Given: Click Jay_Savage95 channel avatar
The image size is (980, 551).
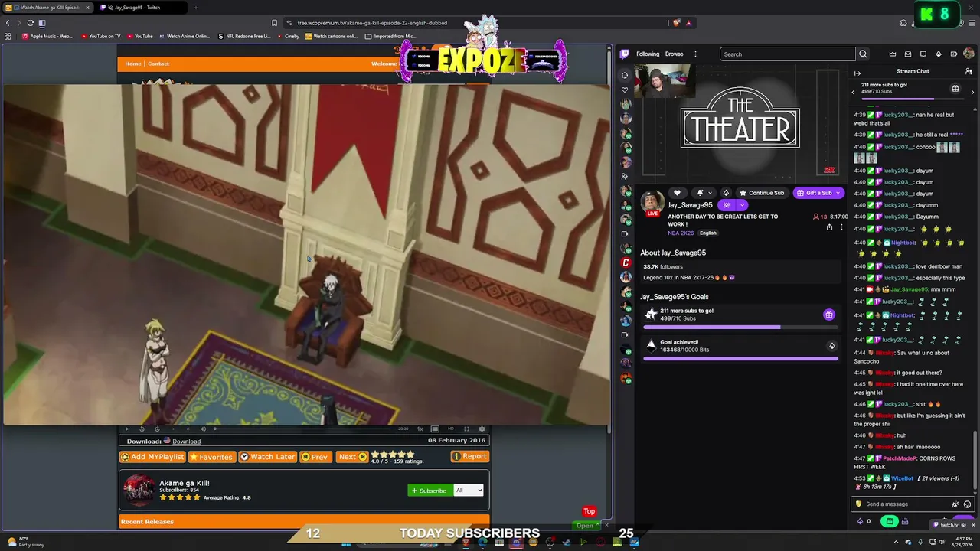Looking at the screenshot, I should click(652, 202).
